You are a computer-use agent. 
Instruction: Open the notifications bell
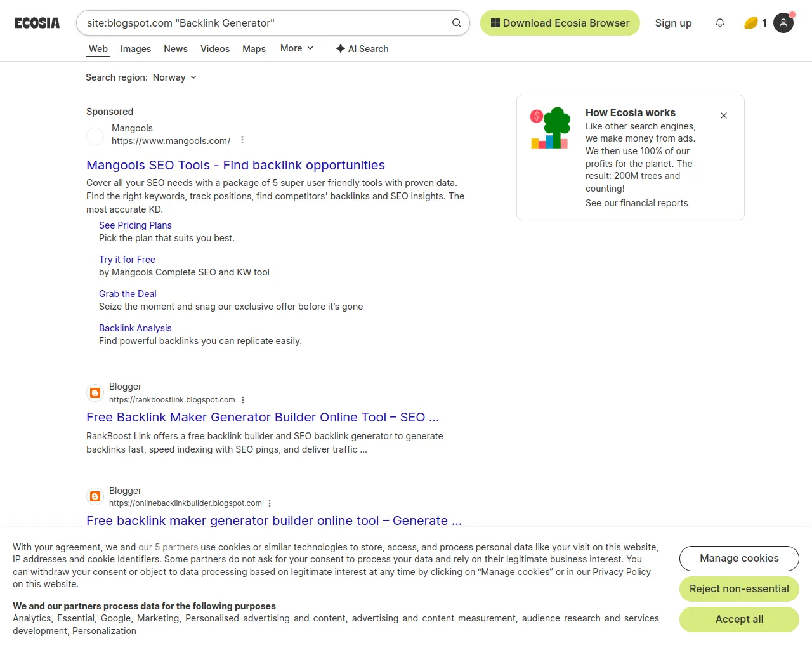tap(720, 23)
